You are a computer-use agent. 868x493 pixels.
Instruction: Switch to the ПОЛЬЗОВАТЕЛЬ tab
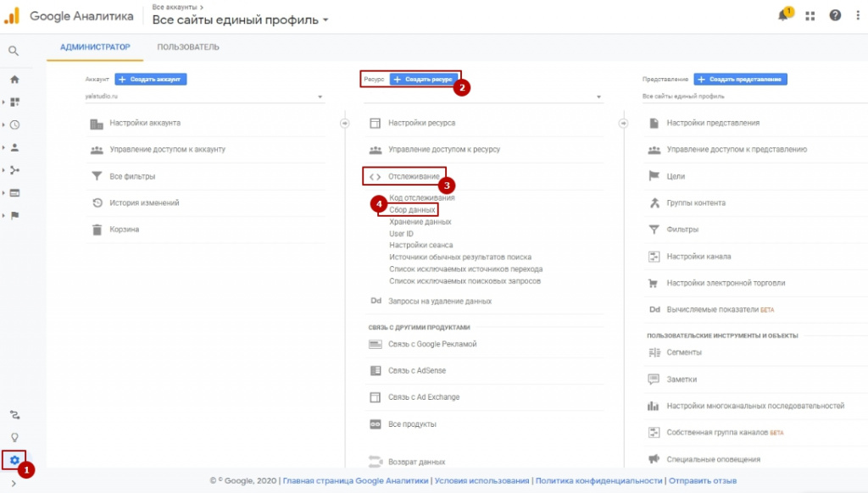pos(188,47)
